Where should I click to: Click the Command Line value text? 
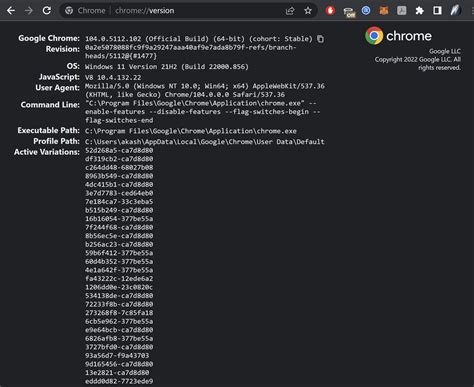[x=202, y=112]
